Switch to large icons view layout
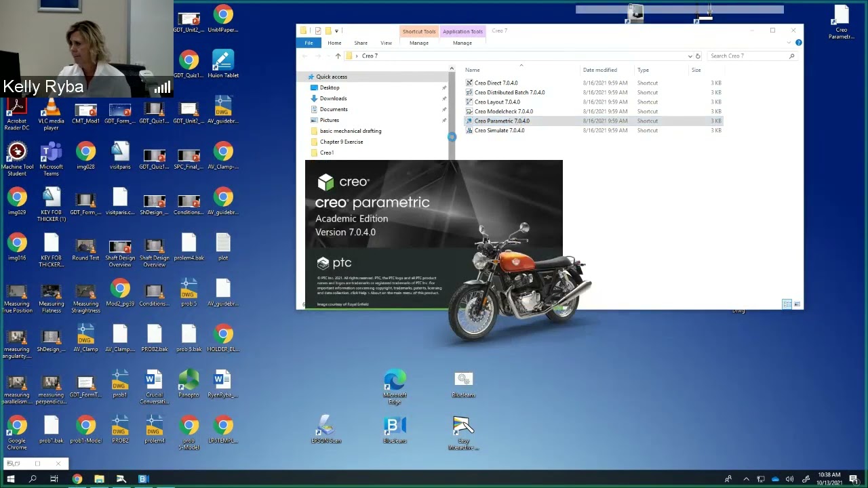Image resolution: width=868 pixels, height=488 pixels. [x=797, y=304]
